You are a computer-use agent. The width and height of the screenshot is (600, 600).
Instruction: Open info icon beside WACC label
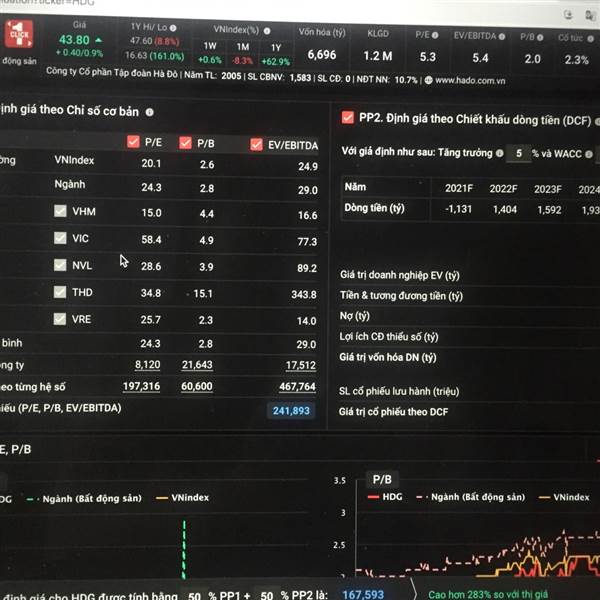(x=589, y=154)
